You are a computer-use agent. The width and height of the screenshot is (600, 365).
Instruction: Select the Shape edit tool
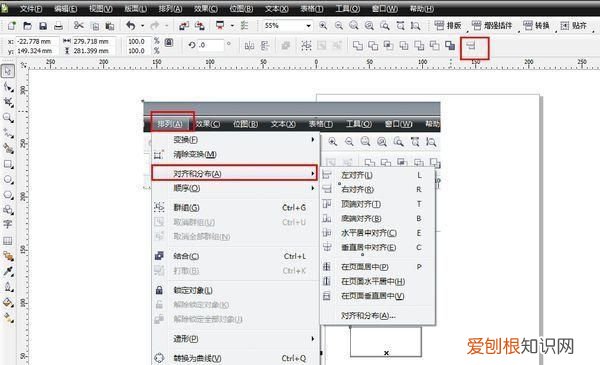click(x=8, y=87)
